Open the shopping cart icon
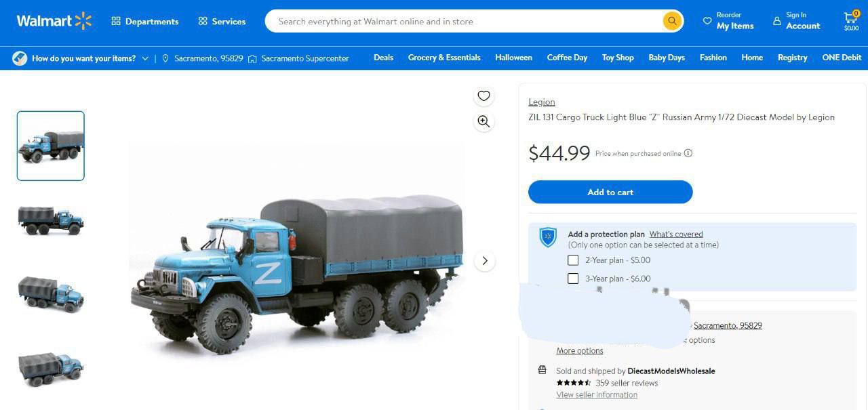Screen dimensions: 868x410 850,19
